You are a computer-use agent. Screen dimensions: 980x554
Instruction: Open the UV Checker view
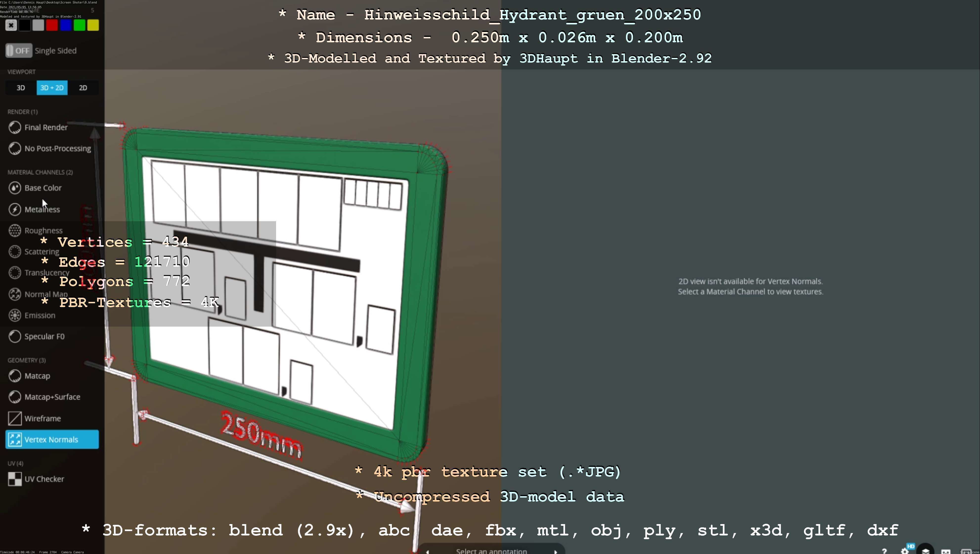pyautogui.click(x=44, y=479)
